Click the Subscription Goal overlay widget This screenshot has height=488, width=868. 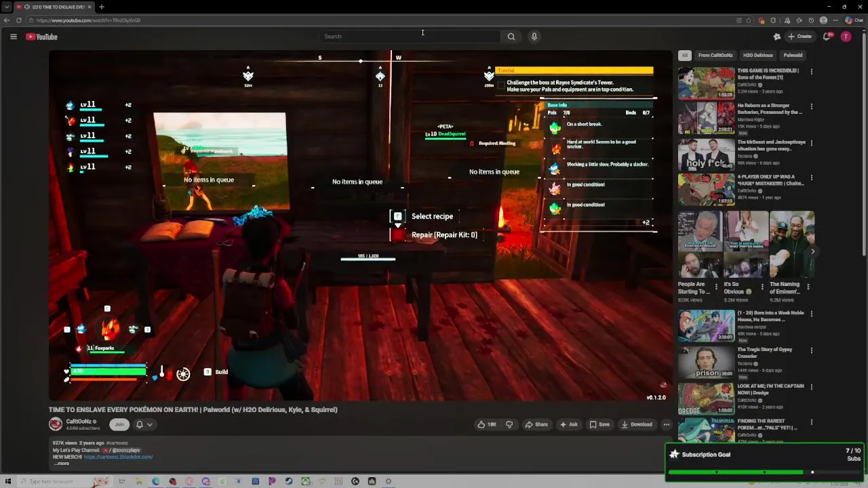(x=765, y=462)
